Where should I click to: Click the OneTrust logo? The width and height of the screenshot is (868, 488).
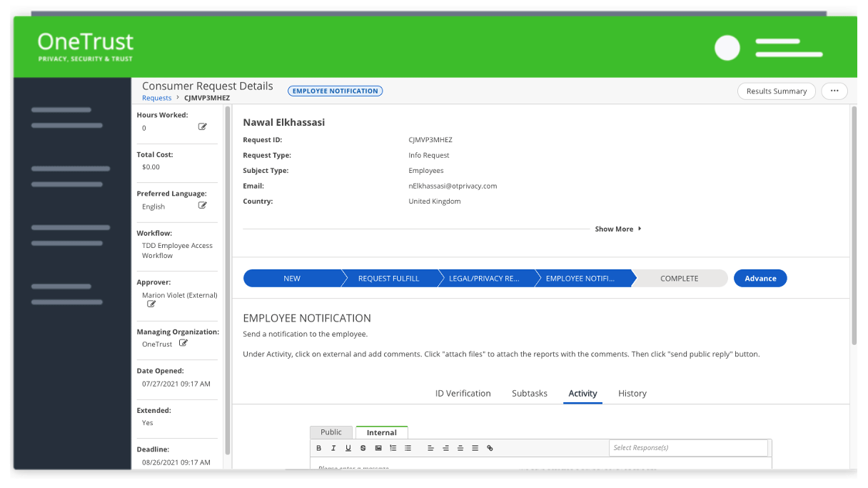click(86, 47)
